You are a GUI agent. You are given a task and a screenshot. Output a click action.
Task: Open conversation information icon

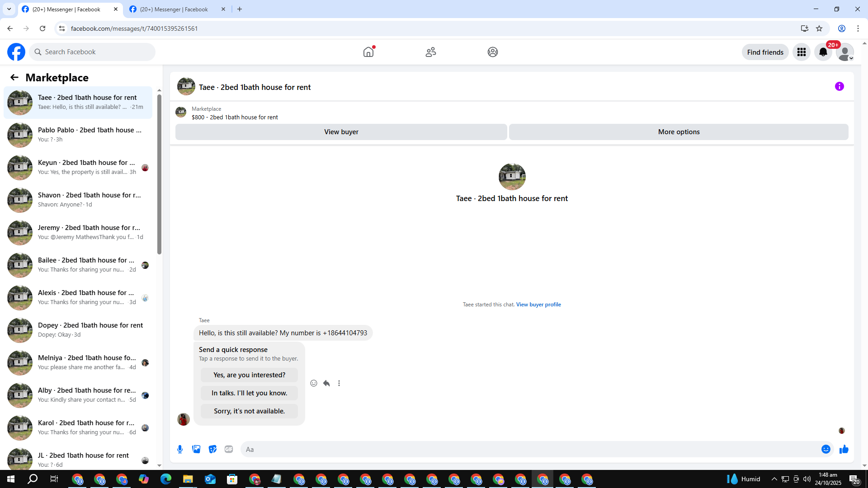coord(840,86)
